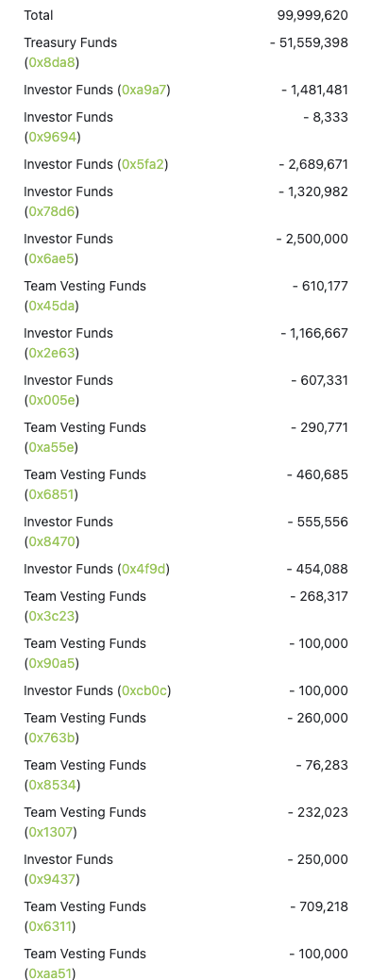Click the 0x005e Investor Funds address
This screenshot has height=980, width=371.
pyautogui.click(x=52, y=400)
